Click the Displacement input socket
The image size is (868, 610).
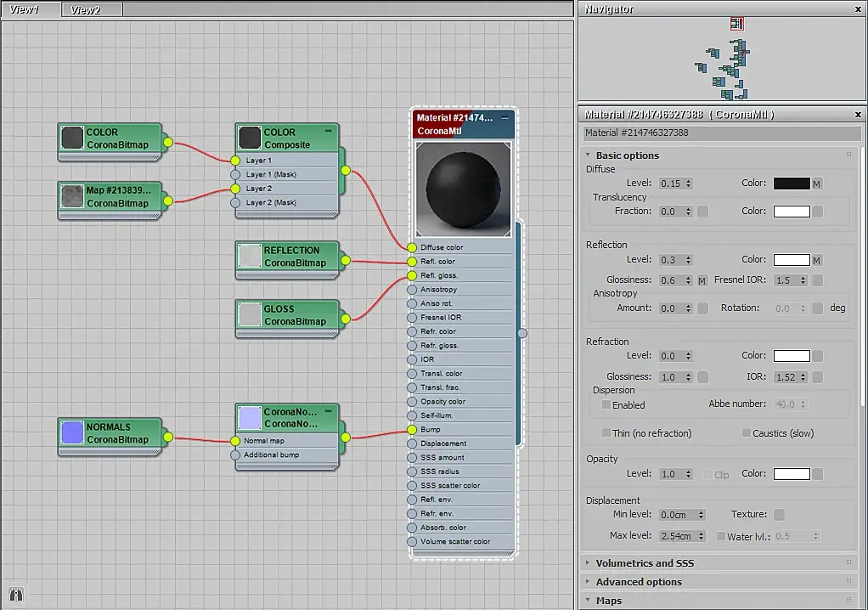coord(412,443)
